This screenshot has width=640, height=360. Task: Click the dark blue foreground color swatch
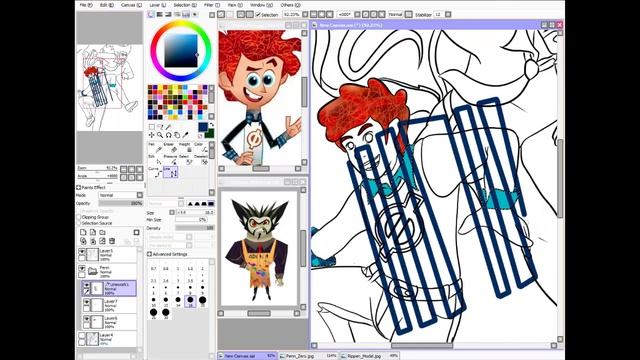pyautogui.click(x=203, y=127)
